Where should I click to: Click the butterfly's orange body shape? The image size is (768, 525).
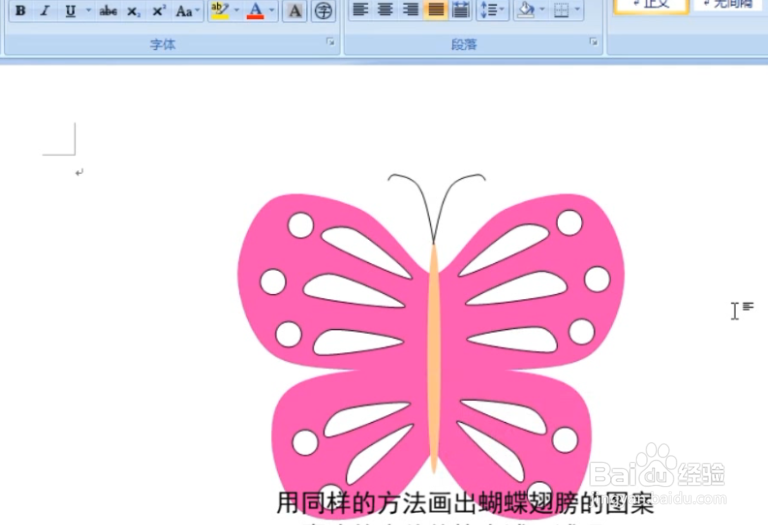point(433,358)
